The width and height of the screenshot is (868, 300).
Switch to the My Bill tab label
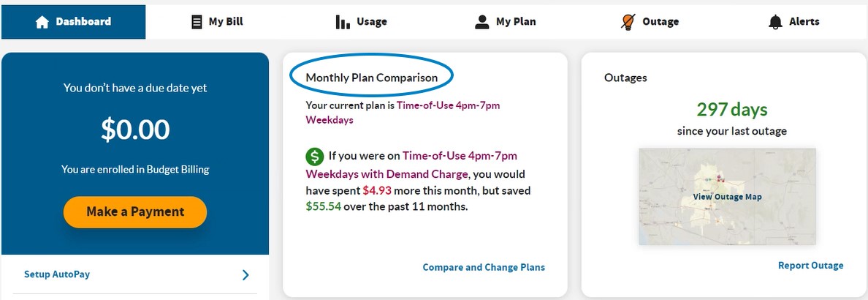tap(226, 22)
